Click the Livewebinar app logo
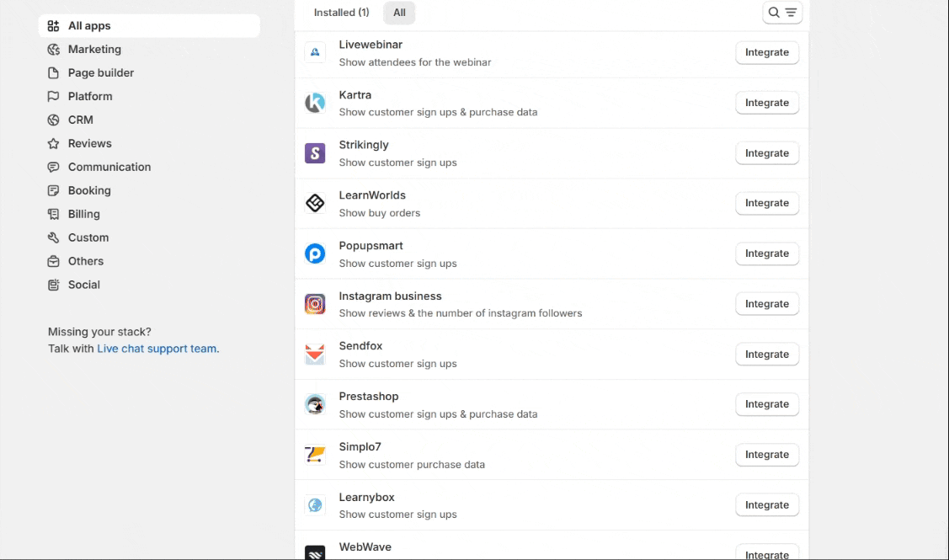This screenshot has width=949, height=560. (x=315, y=53)
